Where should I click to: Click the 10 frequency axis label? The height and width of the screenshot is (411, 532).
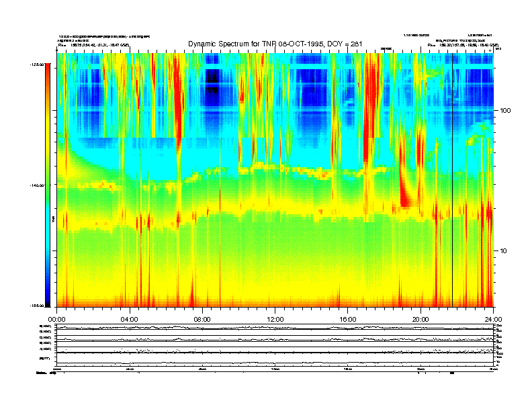504,251
